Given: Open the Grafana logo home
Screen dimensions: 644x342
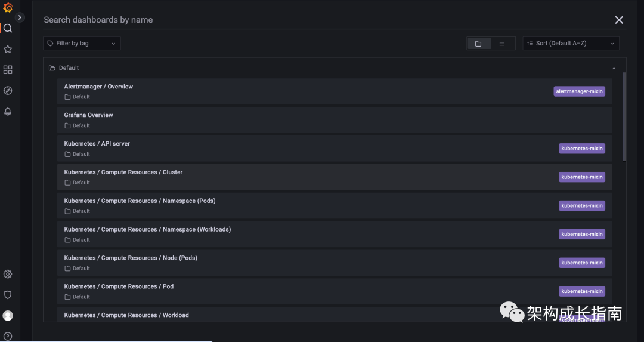Looking at the screenshot, I should click(x=8, y=7).
